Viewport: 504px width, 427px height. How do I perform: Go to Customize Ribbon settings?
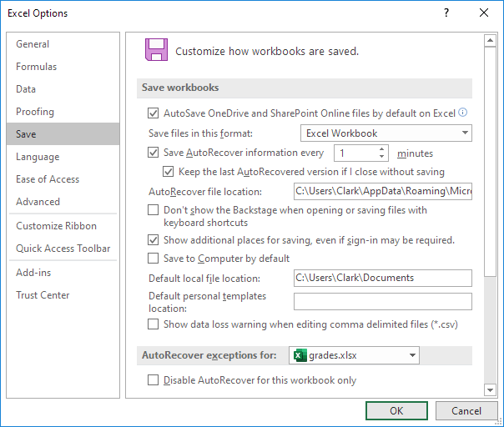pos(56,226)
